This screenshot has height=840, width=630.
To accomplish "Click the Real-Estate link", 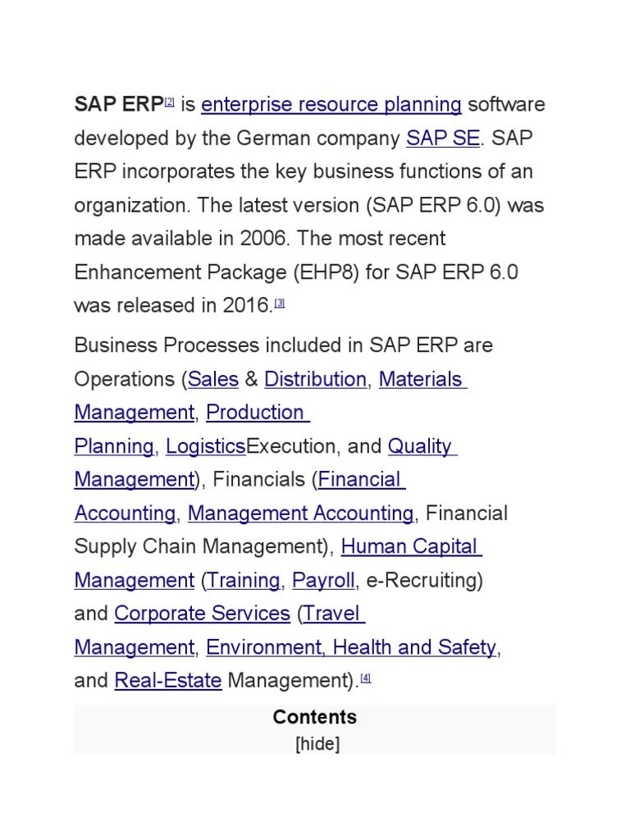I will (x=168, y=681).
